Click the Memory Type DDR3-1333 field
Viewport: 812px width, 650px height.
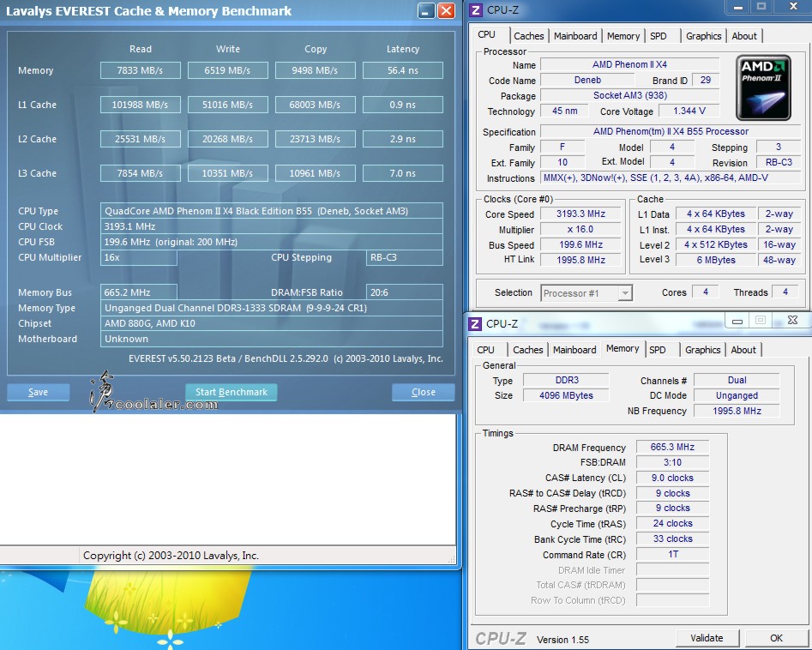(x=271, y=308)
